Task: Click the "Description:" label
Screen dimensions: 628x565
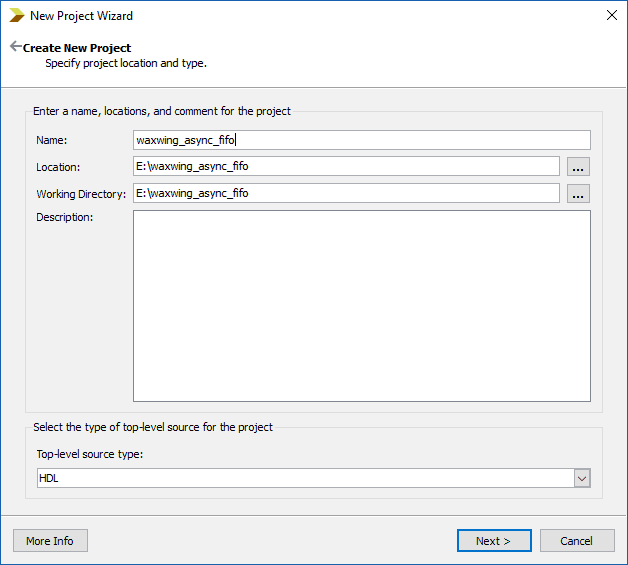Action: [x=64, y=217]
